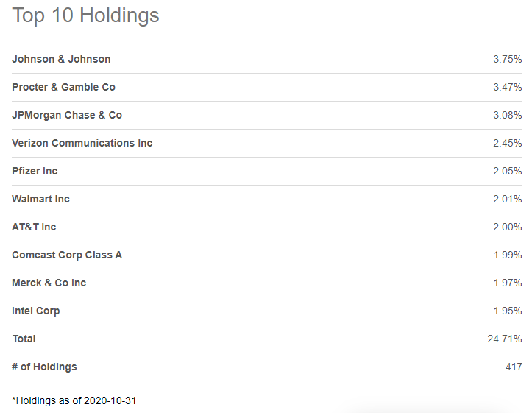532x413 pixels.
Task: Open the JPMorgan Chase & Co entry
Action: pyautogui.click(x=67, y=115)
